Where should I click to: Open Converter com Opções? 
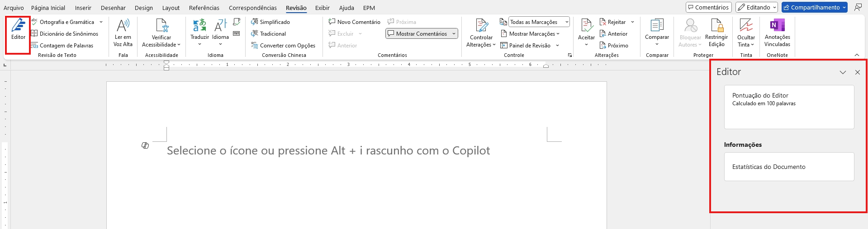click(283, 45)
